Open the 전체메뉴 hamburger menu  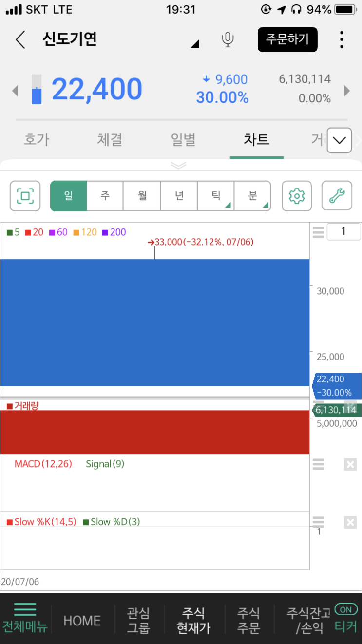click(25, 618)
